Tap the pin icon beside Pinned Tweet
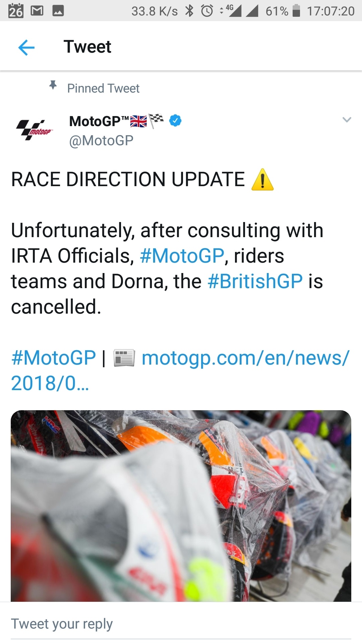 (53, 86)
